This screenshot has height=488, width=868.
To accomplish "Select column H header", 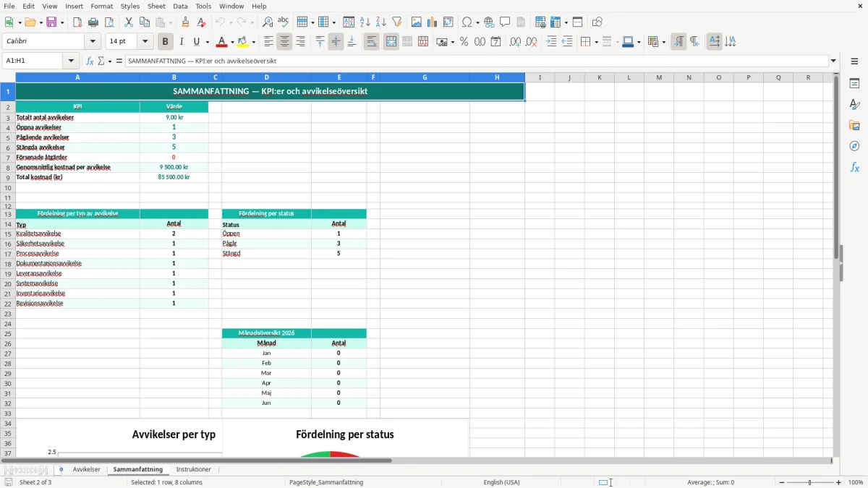I will [x=497, y=77].
